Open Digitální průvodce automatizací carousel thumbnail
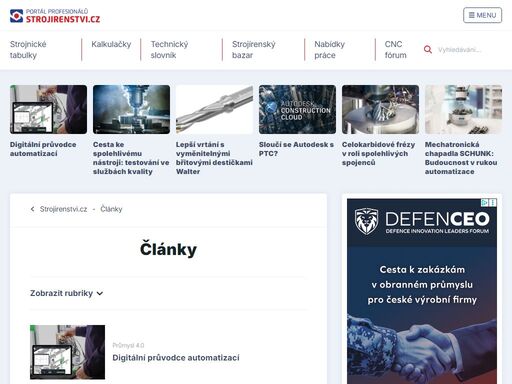Image resolution: width=512 pixels, height=384 pixels. click(48, 109)
